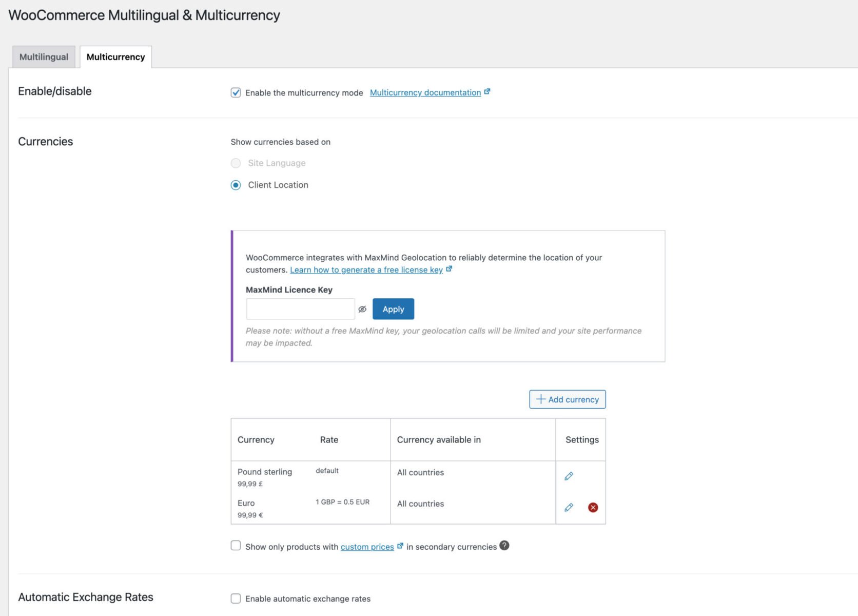This screenshot has height=616, width=858.
Task: Click 'All countries' in Euro row
Action: coord(420,504)
